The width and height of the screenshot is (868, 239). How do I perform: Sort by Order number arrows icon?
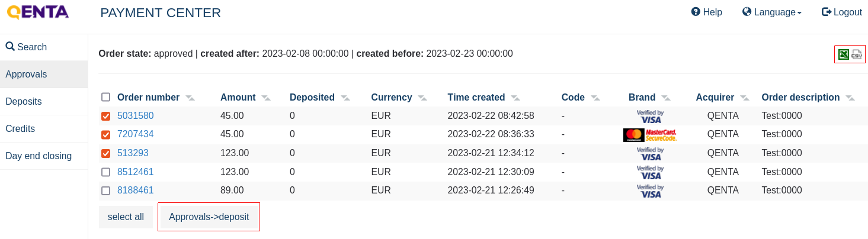(190, 98)
